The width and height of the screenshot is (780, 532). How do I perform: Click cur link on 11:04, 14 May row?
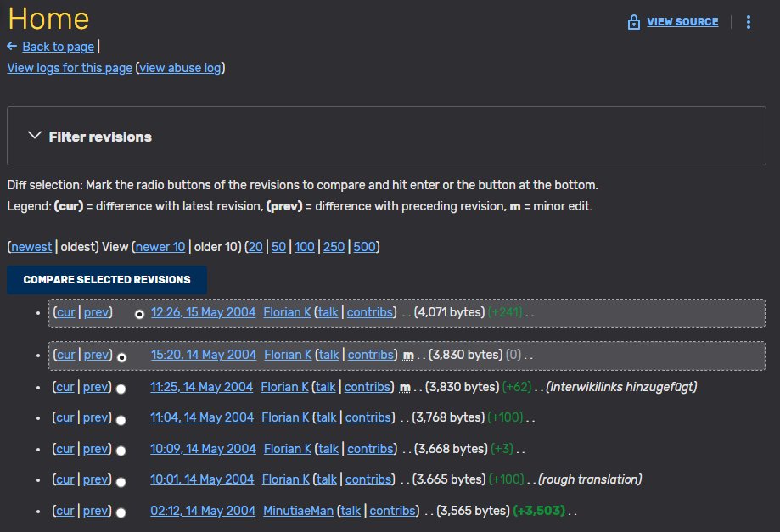[x=65, y=417]
